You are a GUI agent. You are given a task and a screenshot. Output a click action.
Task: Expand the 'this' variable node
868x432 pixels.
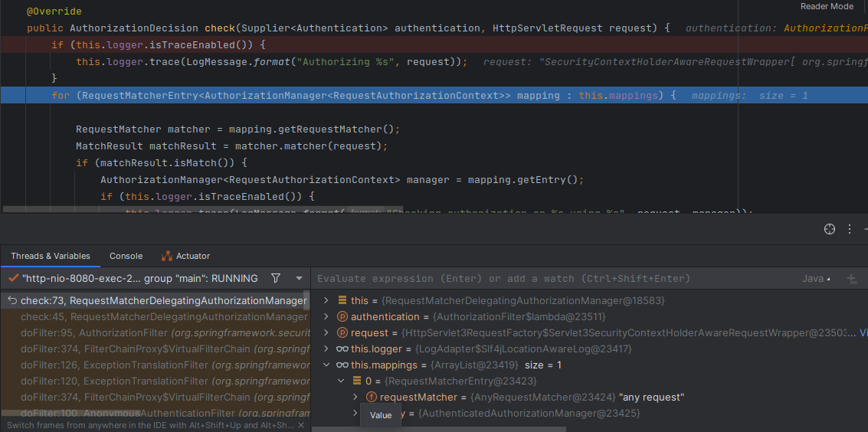[326, 300]
